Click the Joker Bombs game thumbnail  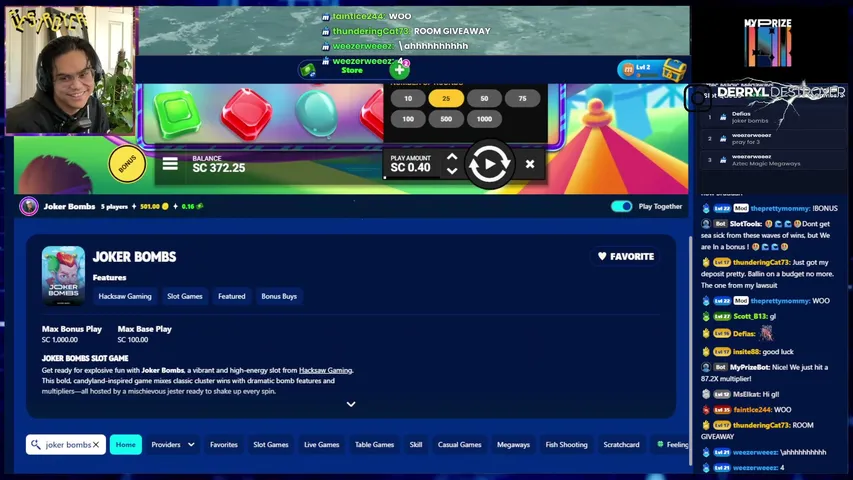pyautogui.click(x=63, y=275)
